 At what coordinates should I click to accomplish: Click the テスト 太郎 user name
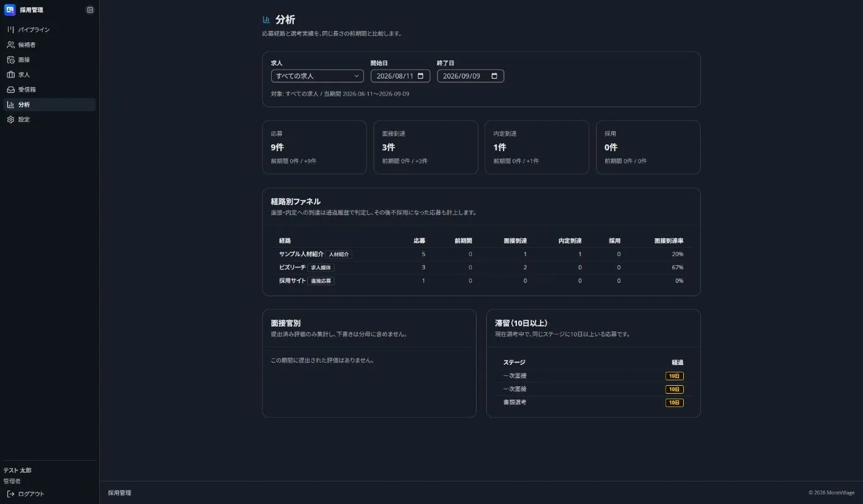18,470
